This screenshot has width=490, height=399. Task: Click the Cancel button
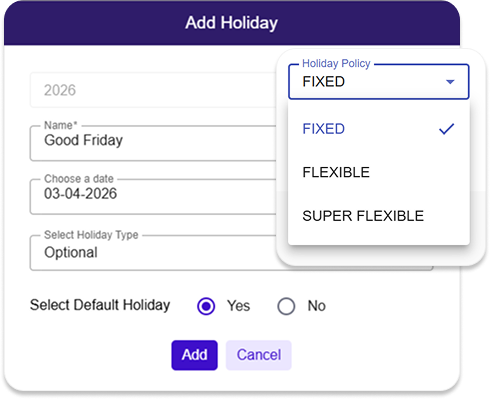tap(259, 355)
